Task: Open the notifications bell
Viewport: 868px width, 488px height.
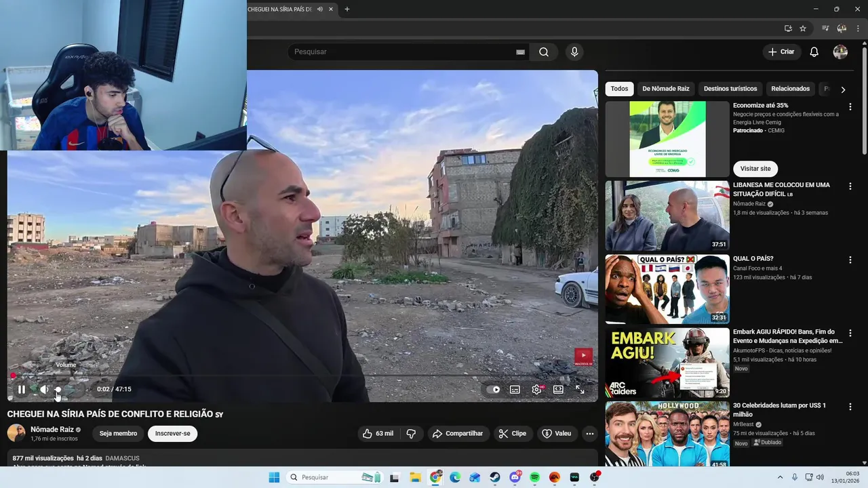Action: [x=814, y=52]
